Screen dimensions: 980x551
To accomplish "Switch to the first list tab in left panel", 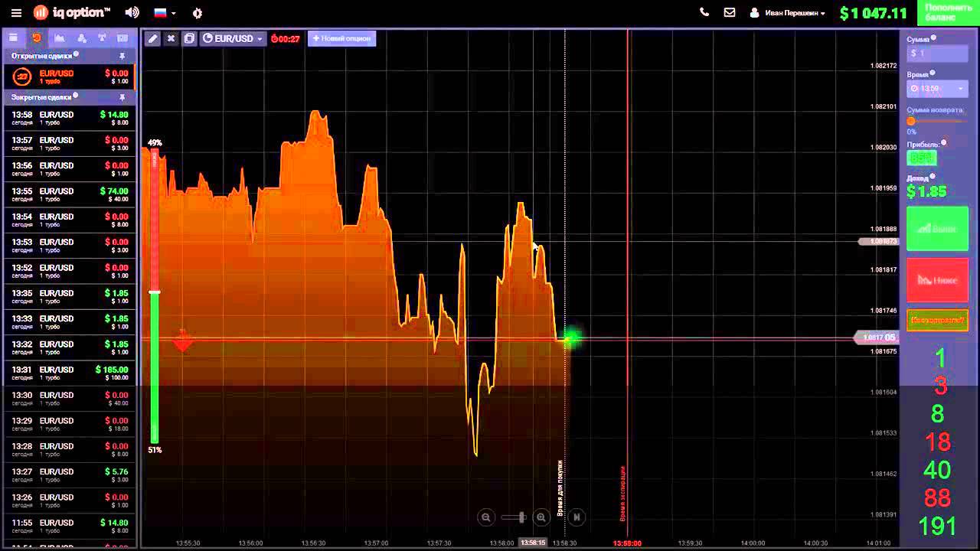I will (x=14, y=37).
